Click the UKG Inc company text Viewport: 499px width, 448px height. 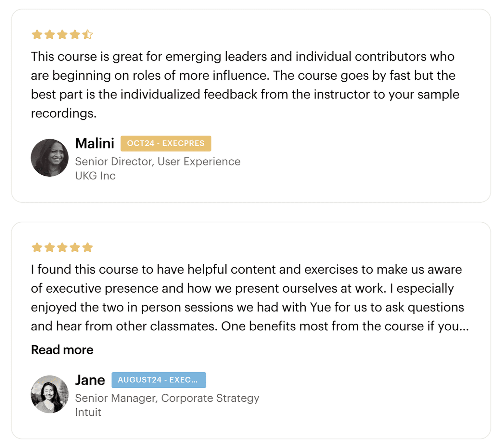coord(95,176)
